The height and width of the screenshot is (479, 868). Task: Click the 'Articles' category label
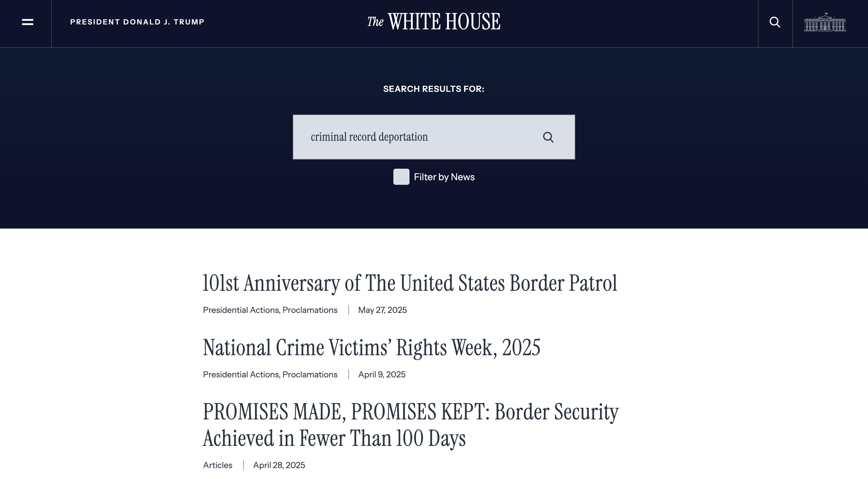point(217,465)
